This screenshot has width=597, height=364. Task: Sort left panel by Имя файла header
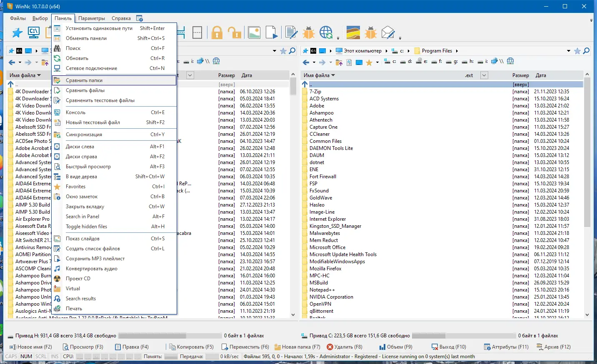coord(25,75)
